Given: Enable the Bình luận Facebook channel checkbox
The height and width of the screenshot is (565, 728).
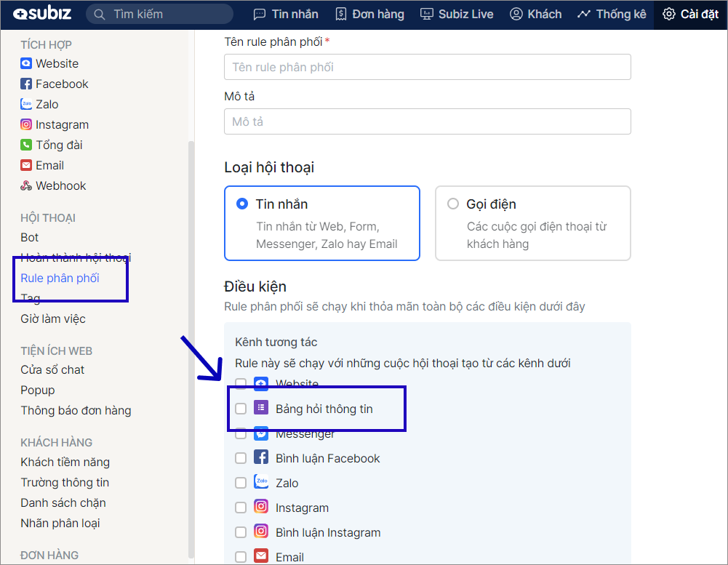Looking at the screenshot, I should coord(241,458).
